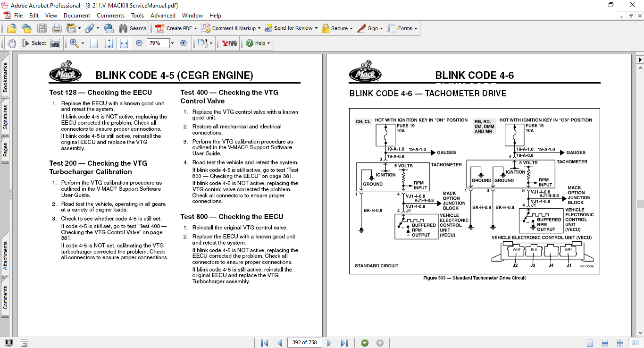Click the Create PDF from web page icon

click(26, 28)
